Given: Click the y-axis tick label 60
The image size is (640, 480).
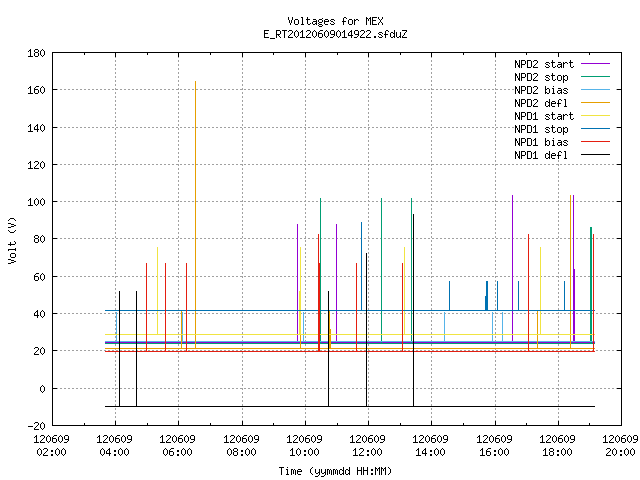Looking at the screenshot, I should (x=39, y=277).
